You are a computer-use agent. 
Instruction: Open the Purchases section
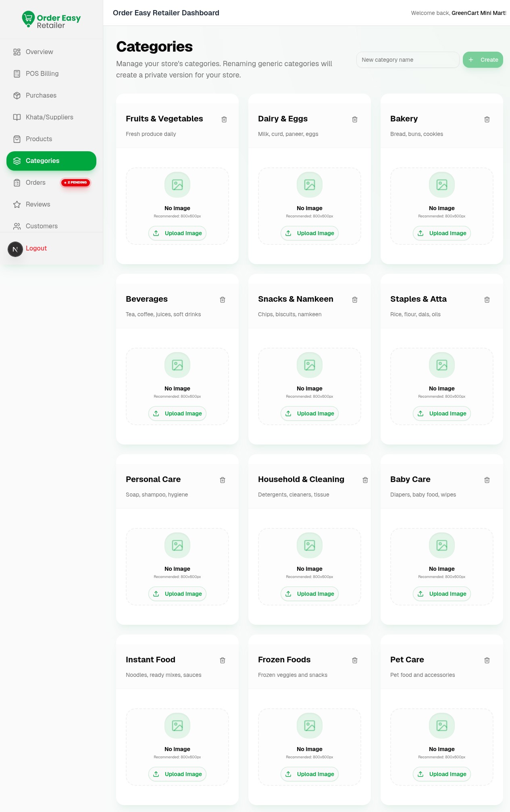pyautogui.click(x=51, y=96)
